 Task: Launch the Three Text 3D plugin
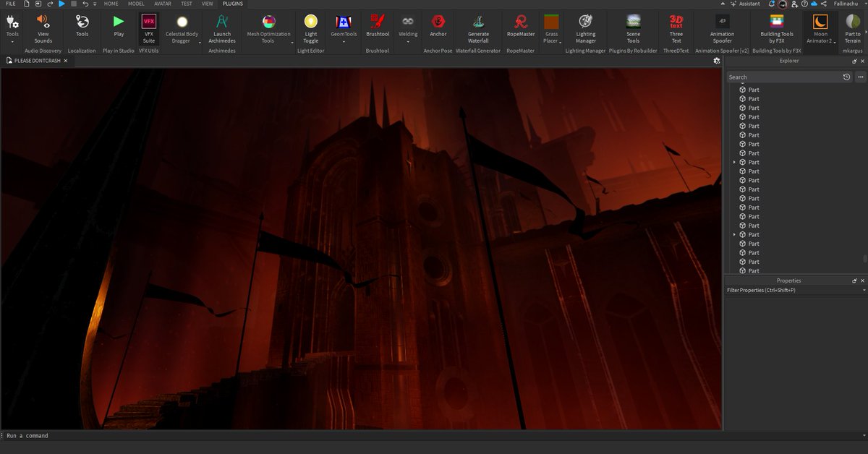click(x=676, y=27)
